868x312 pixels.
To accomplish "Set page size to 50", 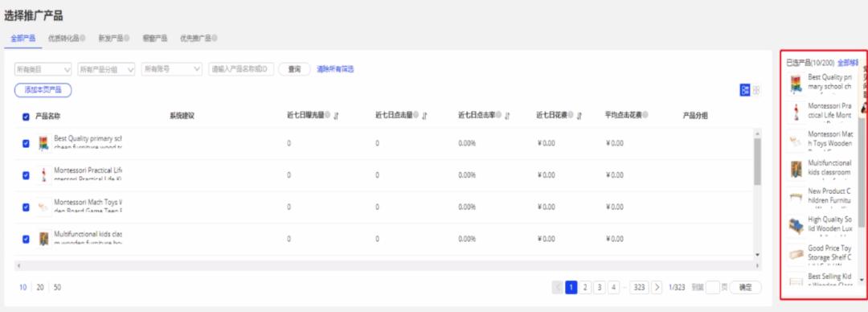I will (x=58, y=288).
